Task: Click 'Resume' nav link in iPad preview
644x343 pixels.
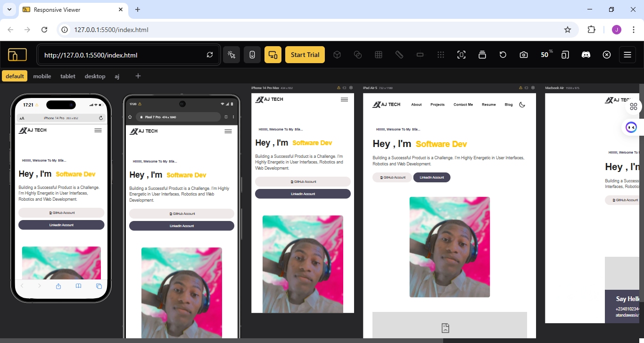Action: [489, 105]
